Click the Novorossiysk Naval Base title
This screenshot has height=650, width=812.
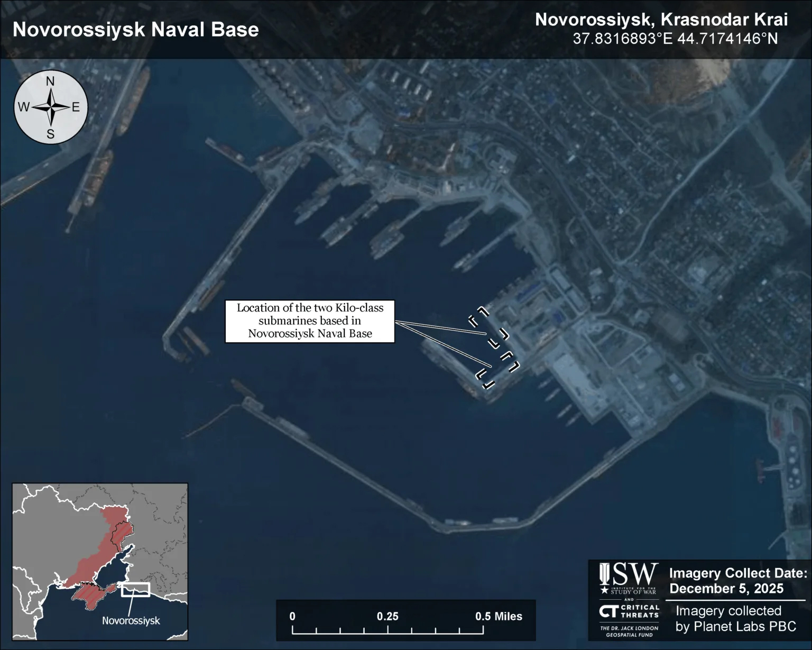click(x=136, y=30)
